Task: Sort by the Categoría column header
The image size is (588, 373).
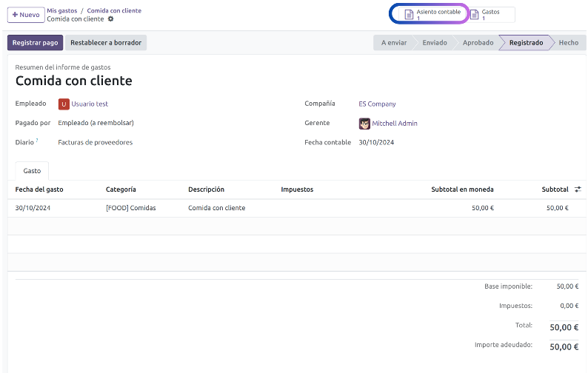Action: [121, 189]
